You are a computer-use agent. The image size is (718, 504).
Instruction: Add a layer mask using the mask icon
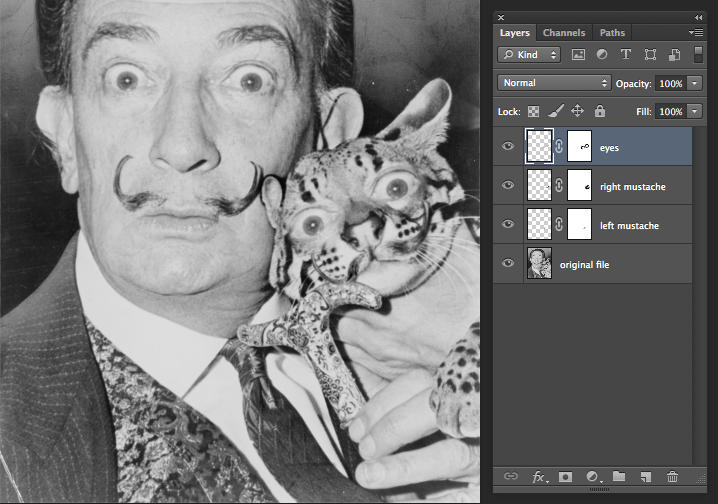point(565,477)
